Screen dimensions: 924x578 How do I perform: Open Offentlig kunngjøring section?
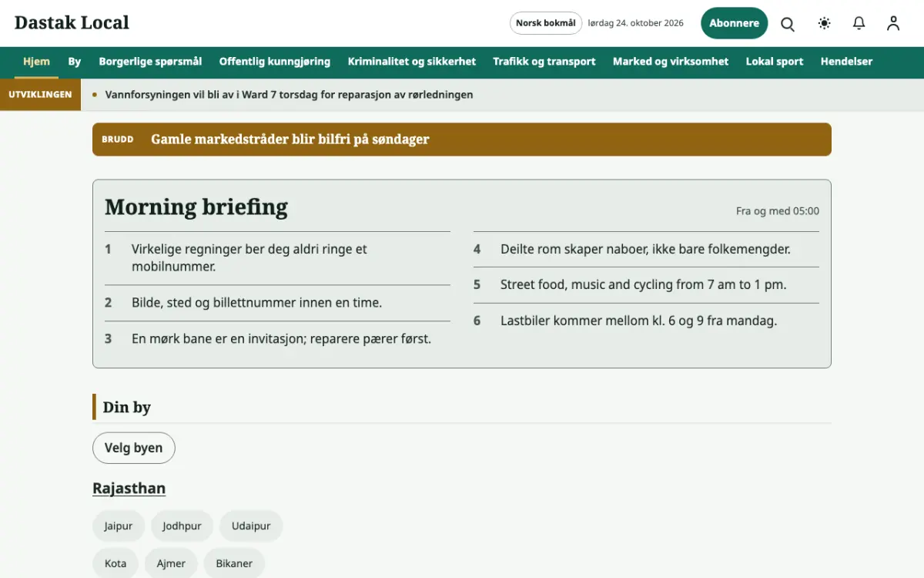coord(275,62)
